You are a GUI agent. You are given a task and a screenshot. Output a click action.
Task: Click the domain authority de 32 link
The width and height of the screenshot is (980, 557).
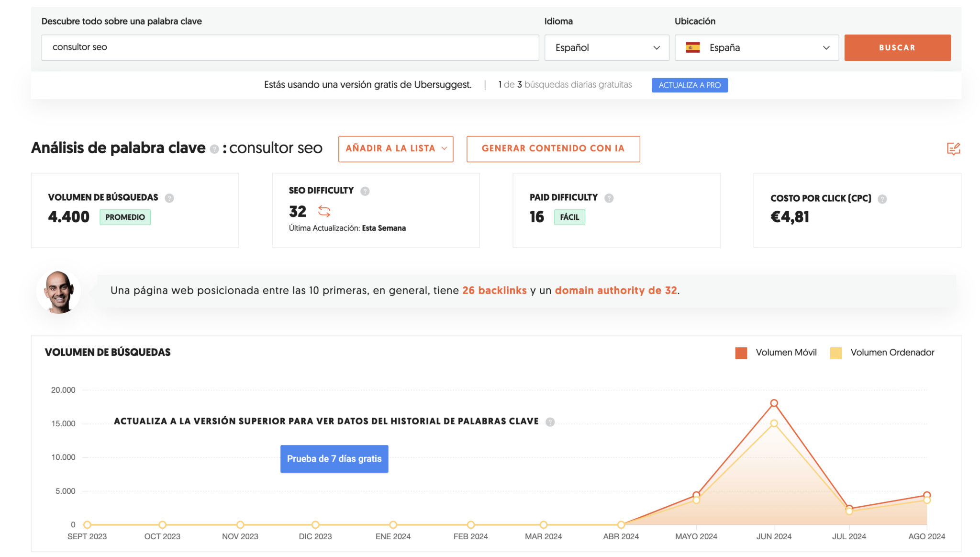[x=616, y=290]
